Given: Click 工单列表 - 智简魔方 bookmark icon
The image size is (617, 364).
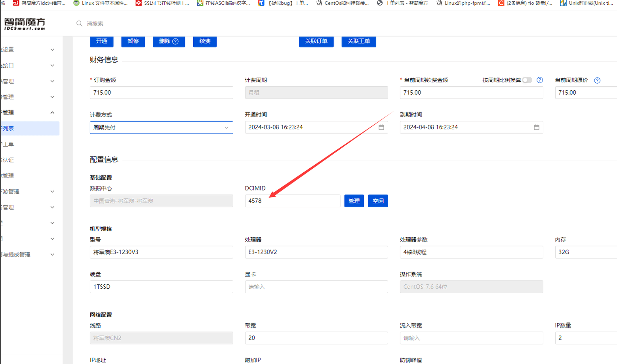Looking at the screenshot, I should (380, 3).
